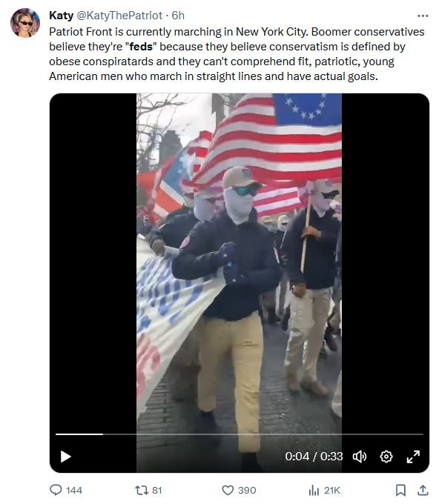
Task: Bookmark this post
Action: [x=400, y=490]
